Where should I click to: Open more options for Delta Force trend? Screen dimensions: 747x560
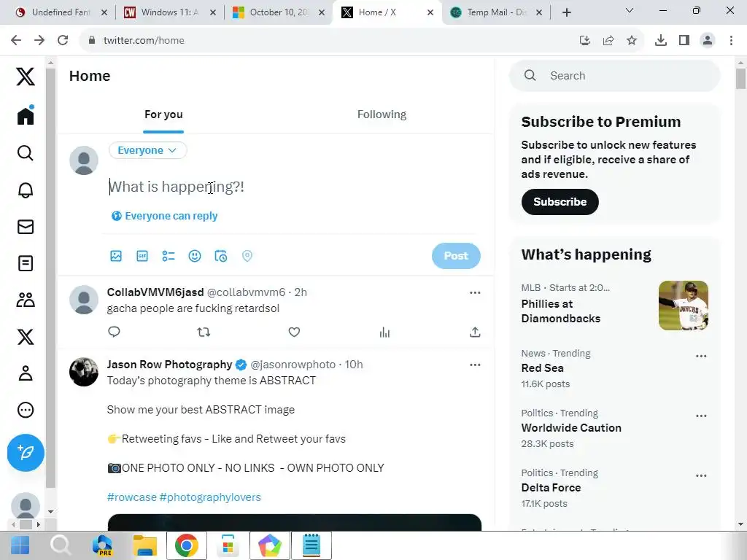click(x=701, y=475)
